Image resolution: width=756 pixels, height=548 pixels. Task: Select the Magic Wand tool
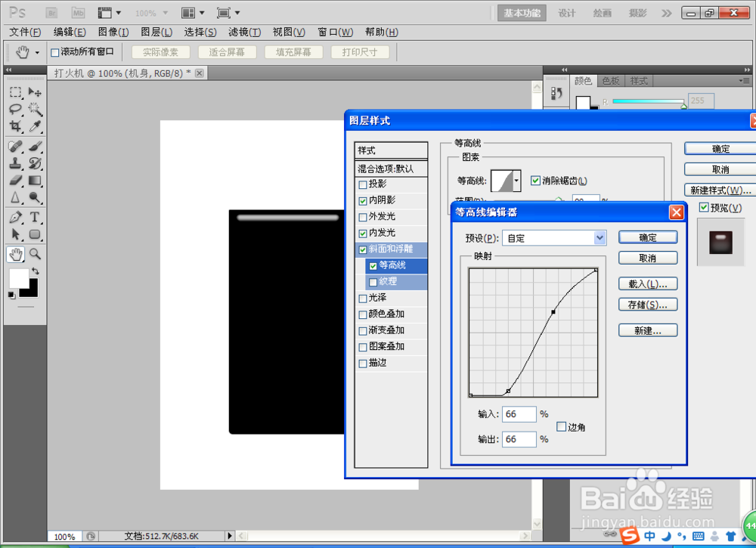(x=35, y=109)
